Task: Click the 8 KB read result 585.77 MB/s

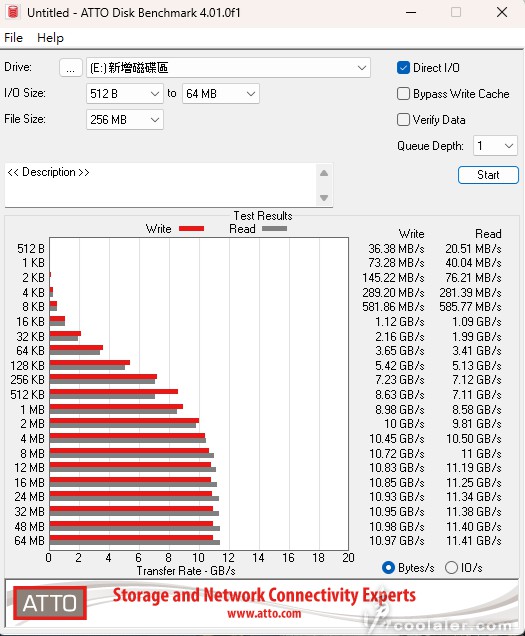Action: (470, 307)
